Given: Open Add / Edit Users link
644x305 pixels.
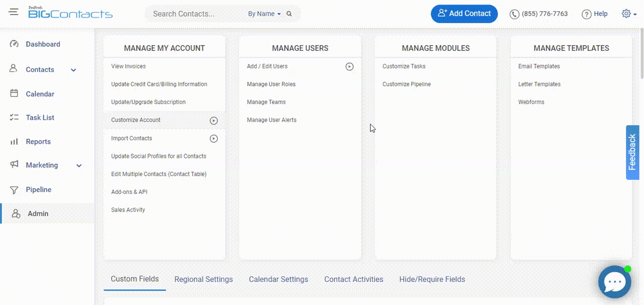Looking at the screenshot, I should [x=267, y=66].
